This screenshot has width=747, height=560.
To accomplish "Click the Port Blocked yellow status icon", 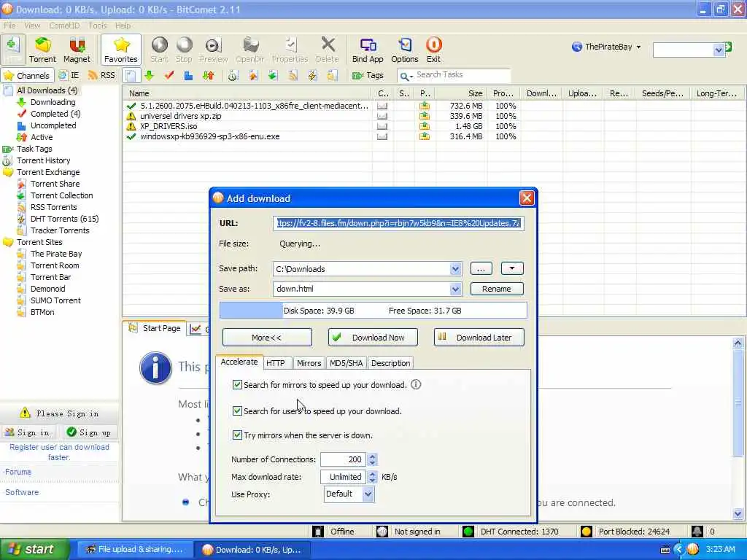I will [x=587, y=532].
